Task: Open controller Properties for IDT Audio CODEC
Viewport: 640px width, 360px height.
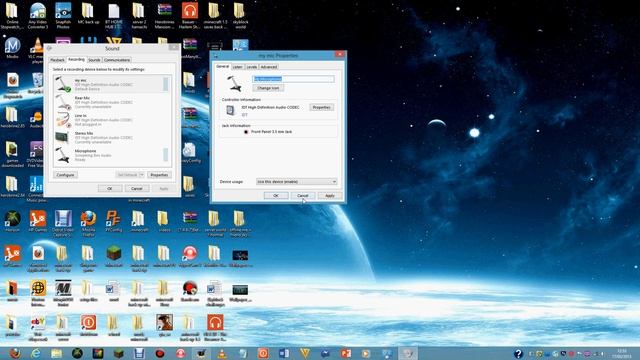Action: (x=322, y=107)
